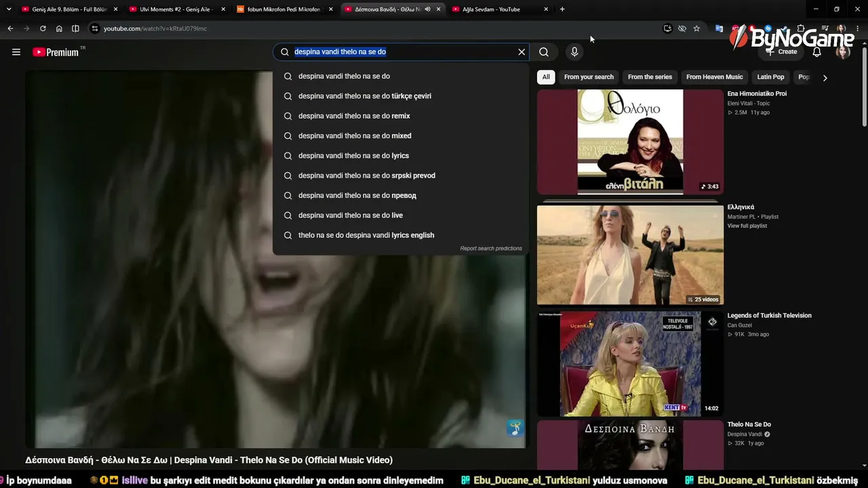This screenshot has width=868, height=488.
Task: Show more filter chips with right chevron
Action: click(x=825, y=77)
